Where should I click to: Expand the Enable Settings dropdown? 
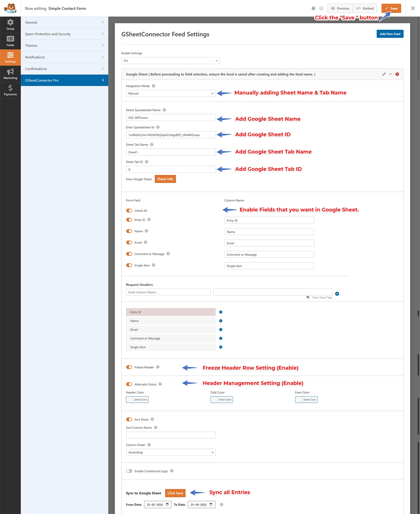(x=170, y=61)
